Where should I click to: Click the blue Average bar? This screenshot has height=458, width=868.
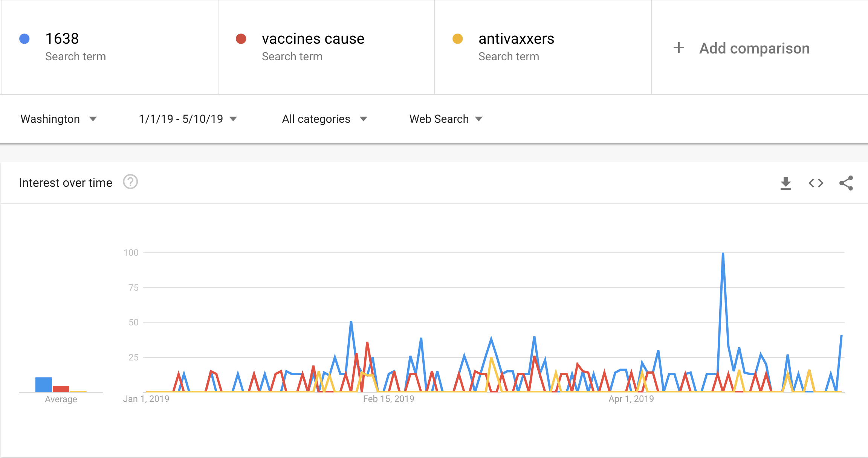[44, 385]
